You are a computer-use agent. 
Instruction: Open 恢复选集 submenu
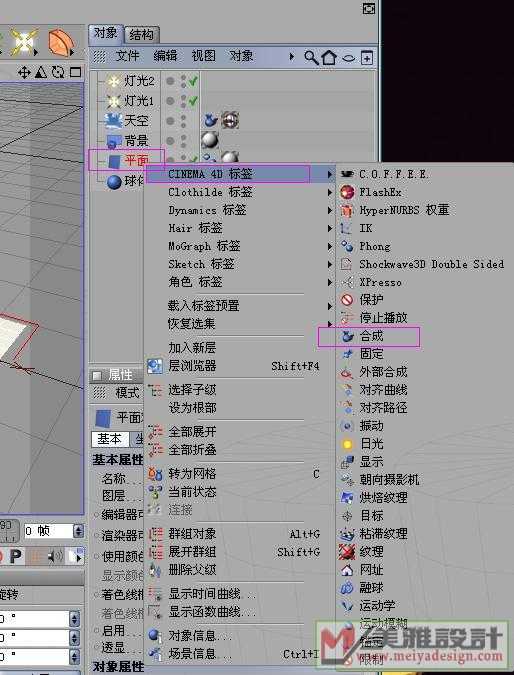pyautogui.click(x=240, y=324)
